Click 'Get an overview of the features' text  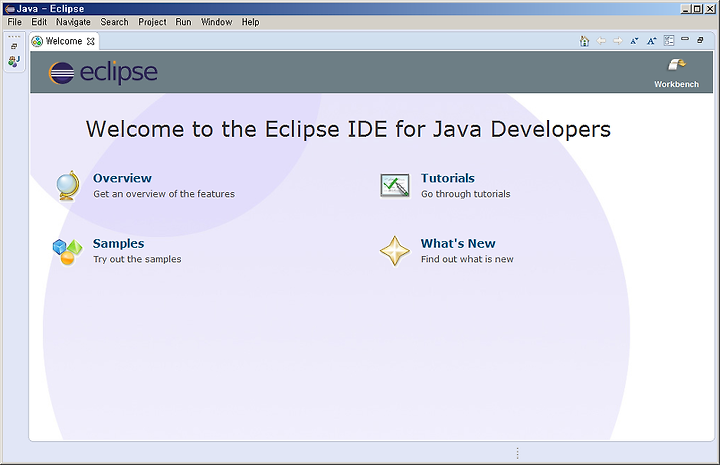(164, 194)
